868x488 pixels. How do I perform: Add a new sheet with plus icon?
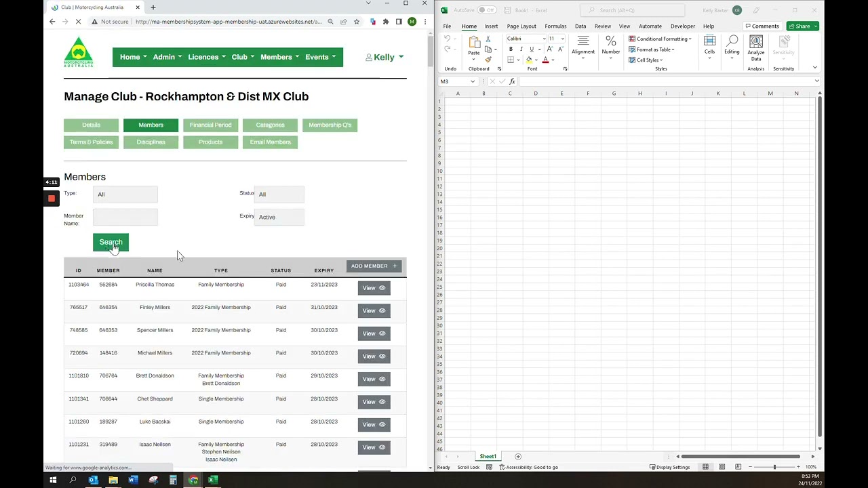click(x=518, y=456)
